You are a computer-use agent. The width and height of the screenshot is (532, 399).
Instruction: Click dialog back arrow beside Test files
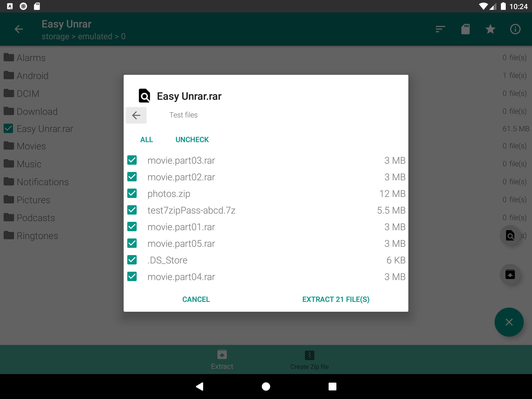coord(136,115)
